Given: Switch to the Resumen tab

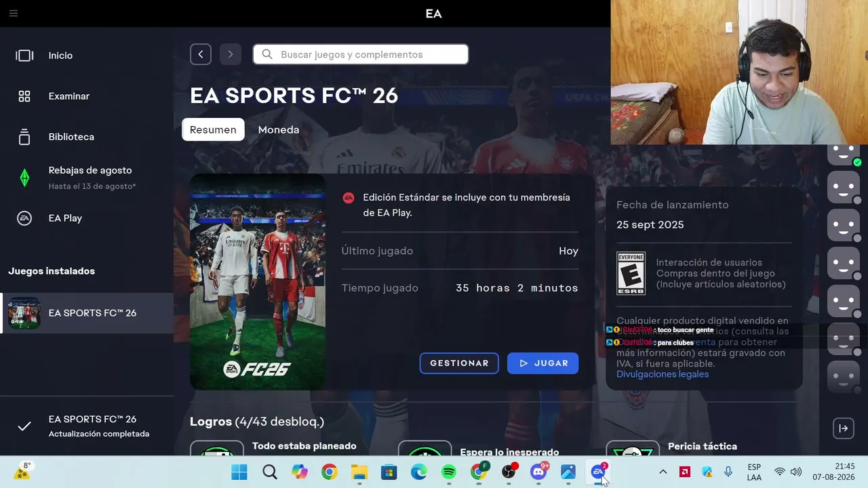Looking at the screenshot, I should point(213,129).
